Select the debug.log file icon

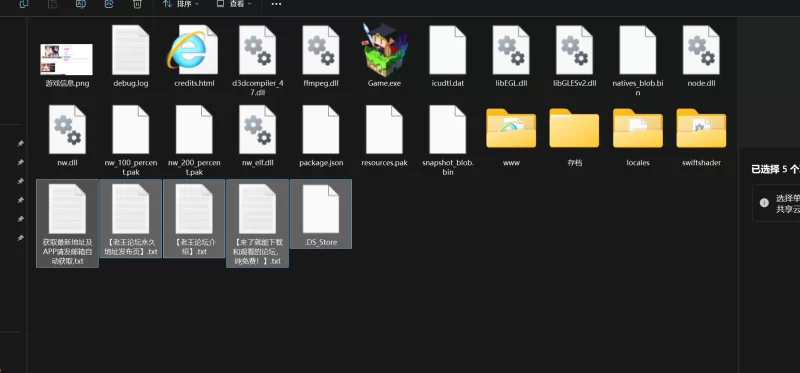(x=131, y=50)
